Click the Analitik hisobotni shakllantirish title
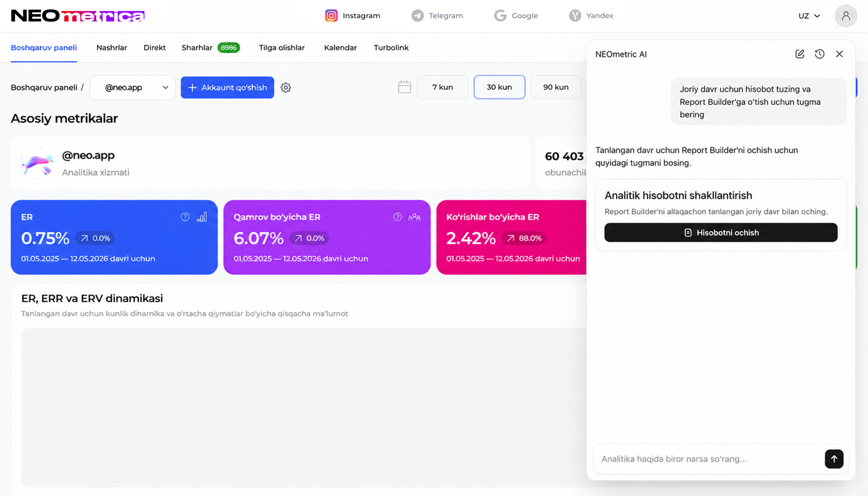 point(678,195)
